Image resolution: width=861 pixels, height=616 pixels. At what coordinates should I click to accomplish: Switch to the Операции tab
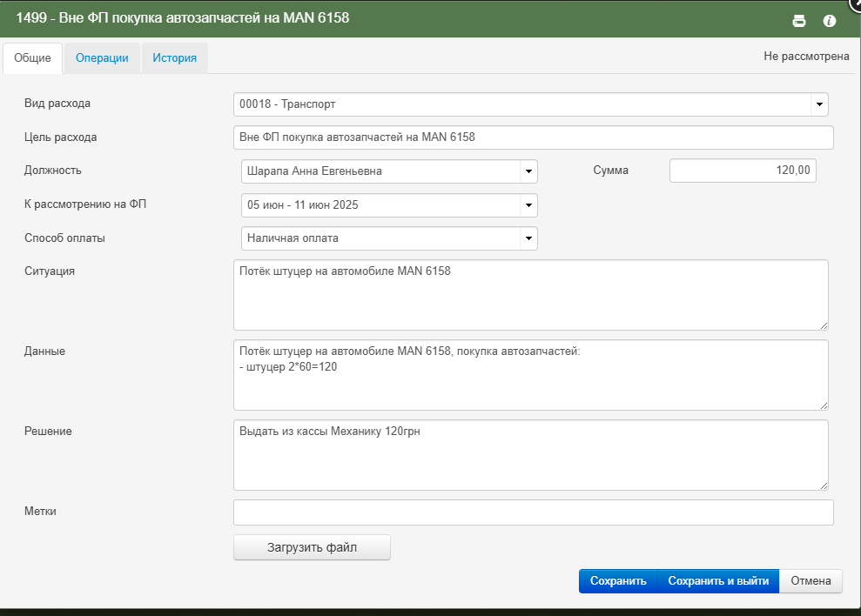[102, 57]
